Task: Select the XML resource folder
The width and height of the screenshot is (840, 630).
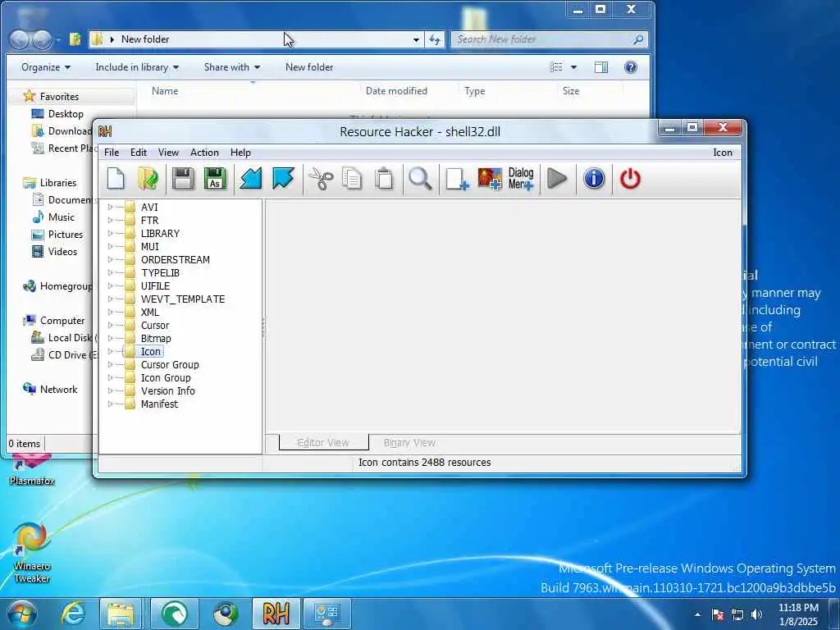Action: [x=150, y=312]
